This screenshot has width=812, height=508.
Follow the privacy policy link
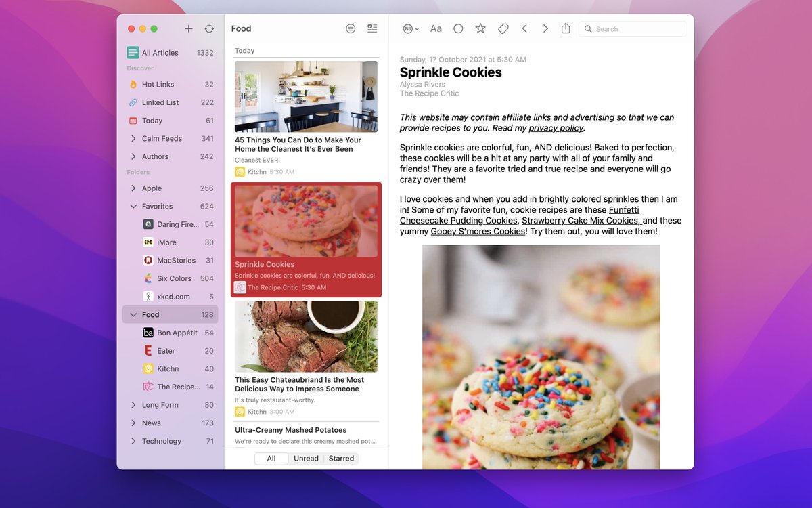tap(556, 128)
